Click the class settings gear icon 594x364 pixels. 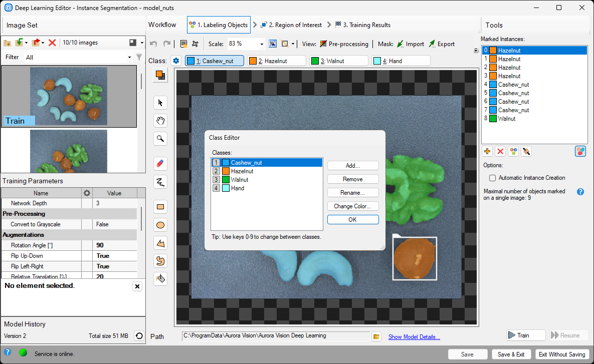point(176,61)
